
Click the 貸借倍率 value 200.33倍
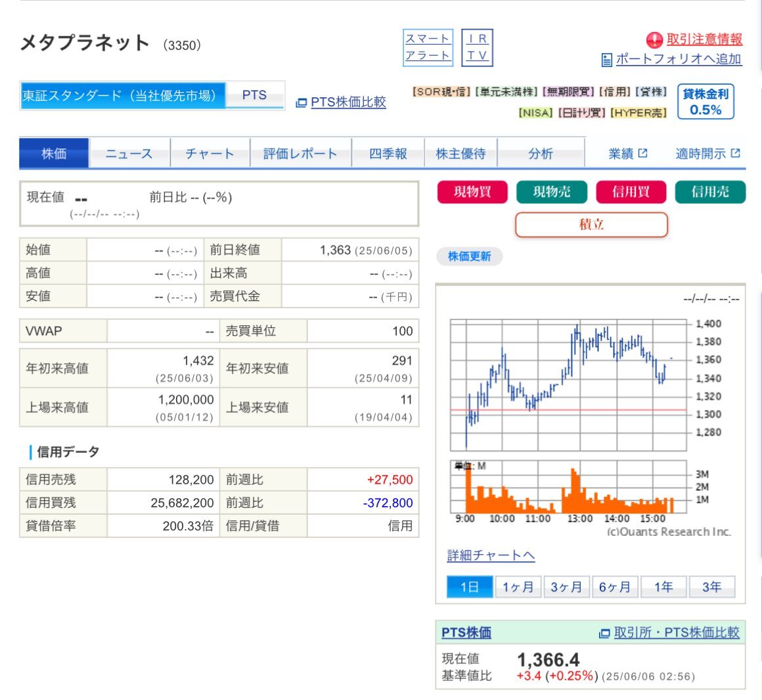click(188, 526)
